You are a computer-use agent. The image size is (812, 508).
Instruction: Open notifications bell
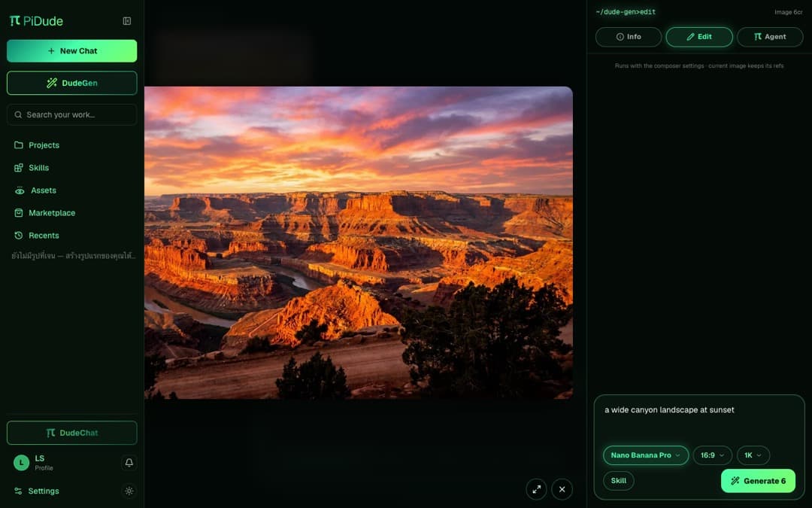pos(129,462)
